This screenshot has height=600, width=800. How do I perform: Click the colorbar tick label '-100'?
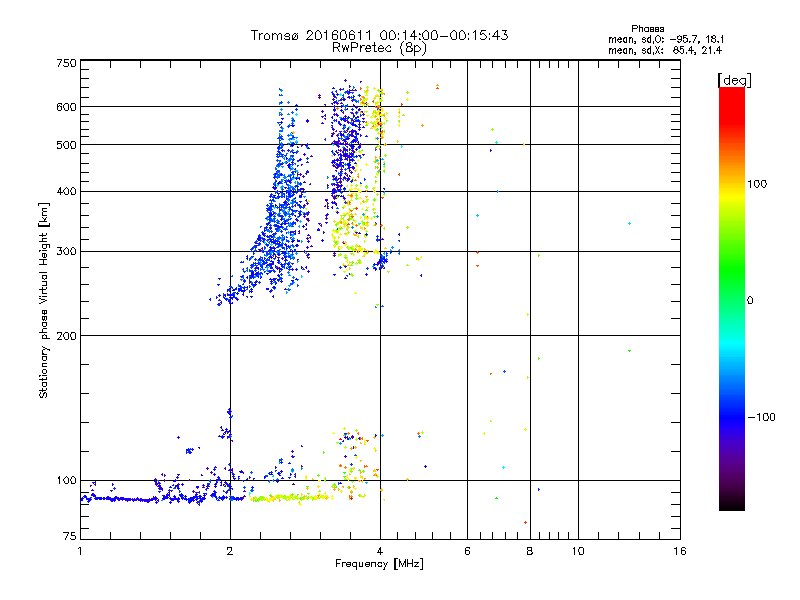[x=761, y=417]
